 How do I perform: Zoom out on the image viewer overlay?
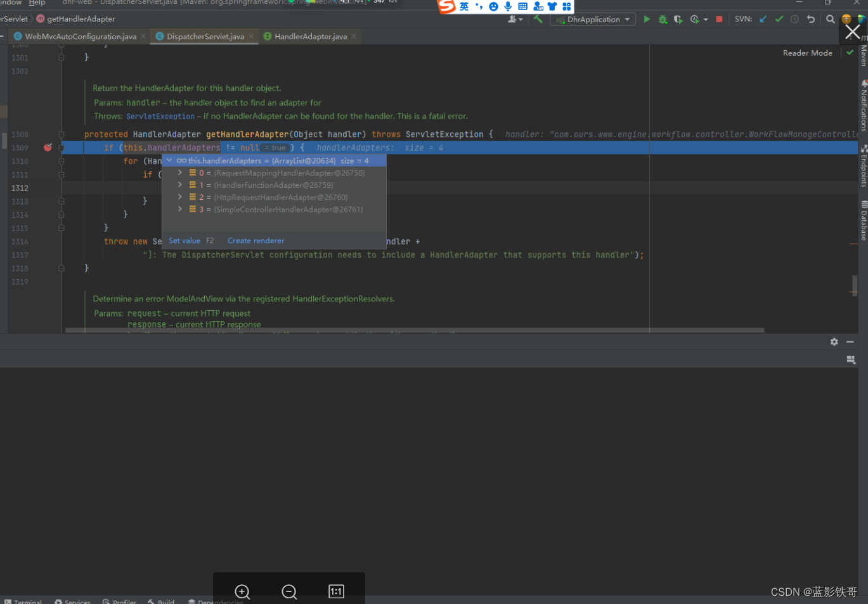coord(289,591)
